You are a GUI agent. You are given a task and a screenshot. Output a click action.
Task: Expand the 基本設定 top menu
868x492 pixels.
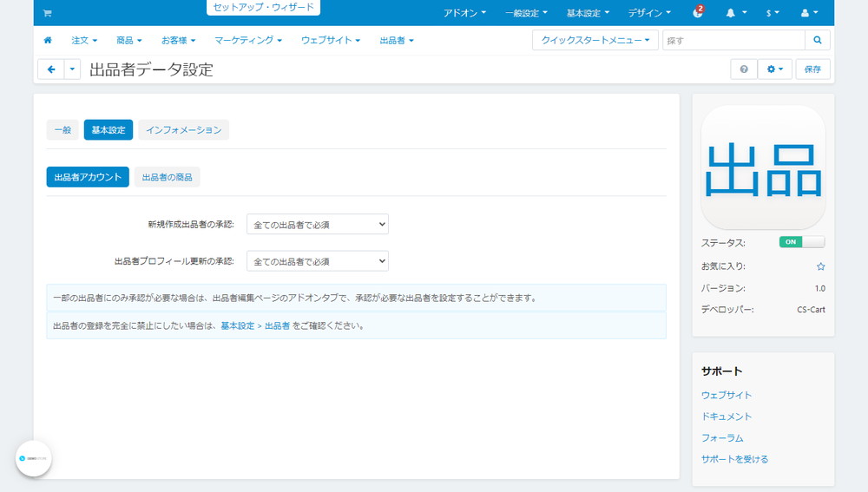(x=588, y=13)
